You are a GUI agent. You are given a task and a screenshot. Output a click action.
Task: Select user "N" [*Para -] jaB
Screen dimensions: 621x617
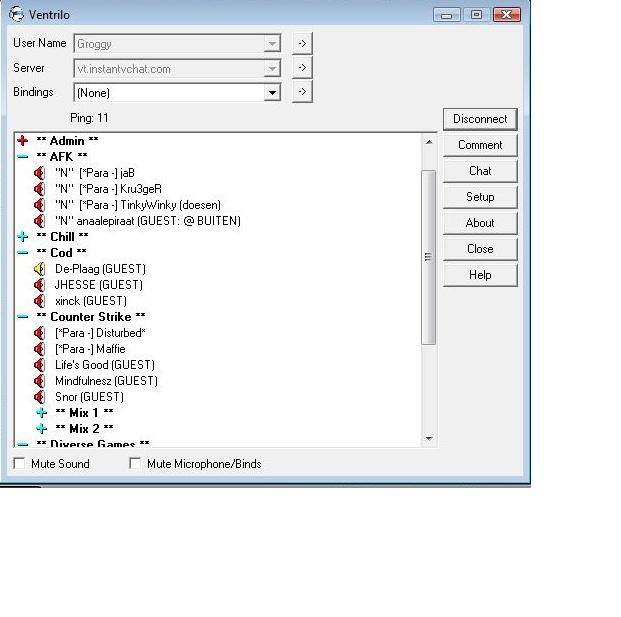[95, 173]
